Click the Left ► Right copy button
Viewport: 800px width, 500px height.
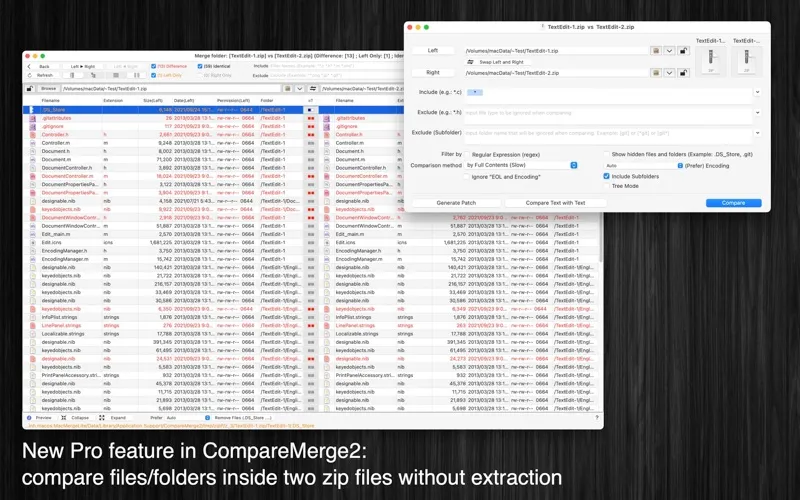tap(83, 66)
